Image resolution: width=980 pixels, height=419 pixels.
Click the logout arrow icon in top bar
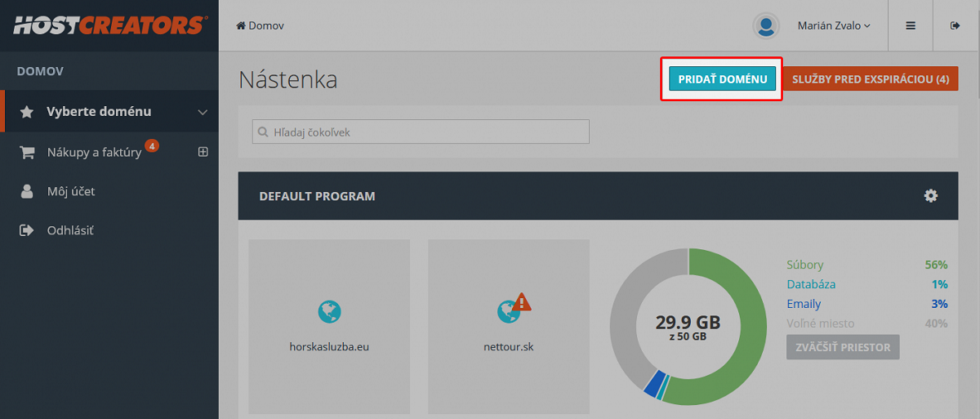point(955,25)
